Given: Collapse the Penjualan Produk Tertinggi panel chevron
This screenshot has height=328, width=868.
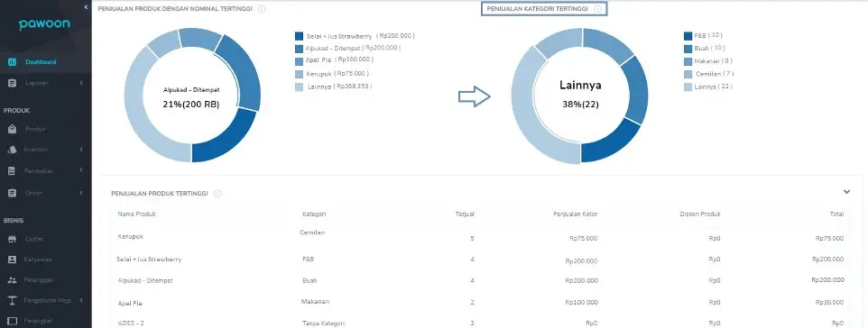Looking at the screenshot, I should (x=846, y=192).
